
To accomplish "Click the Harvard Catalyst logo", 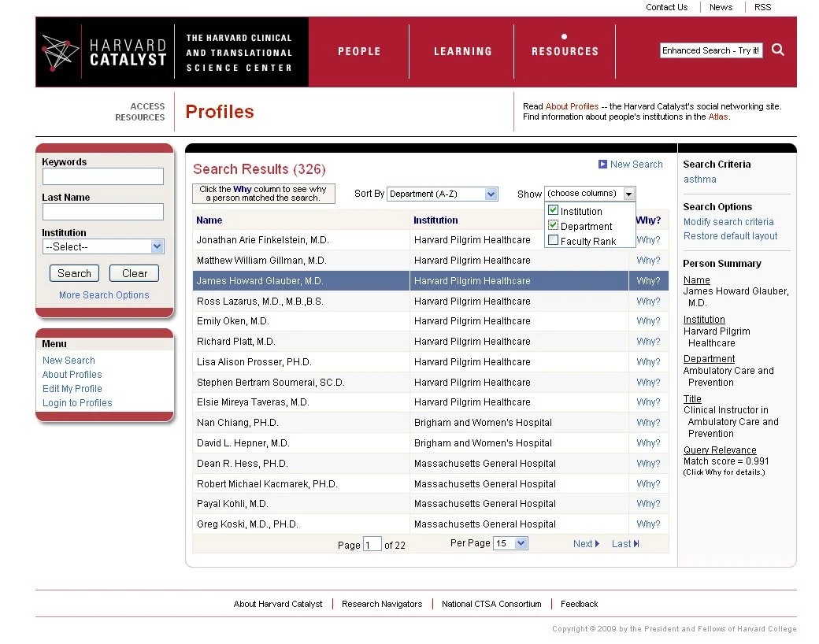I will click(x=105, y=52).
